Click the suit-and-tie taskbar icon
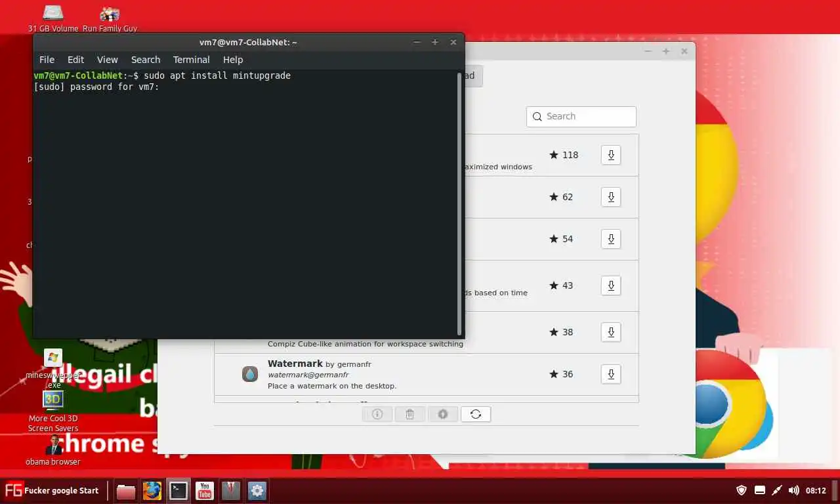Image resolution: width=840 pixels, height=504 pixels. pyautogui.click(x=231, y=491)
